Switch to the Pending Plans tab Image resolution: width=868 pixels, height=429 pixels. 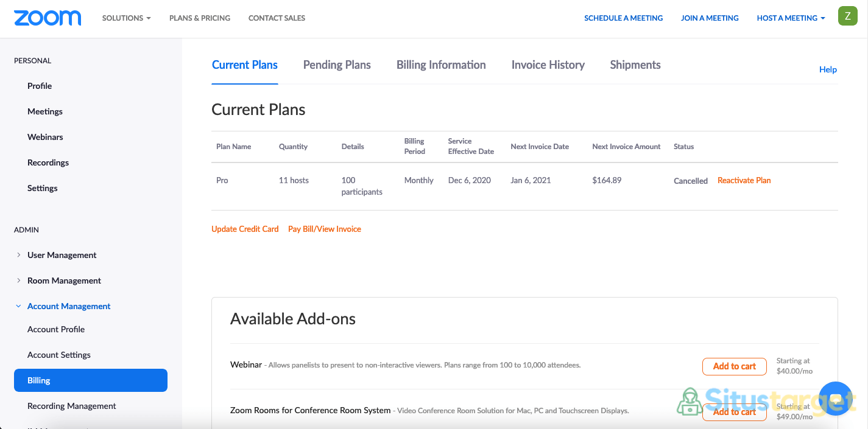pyautogui.click(x=337, y=65)
